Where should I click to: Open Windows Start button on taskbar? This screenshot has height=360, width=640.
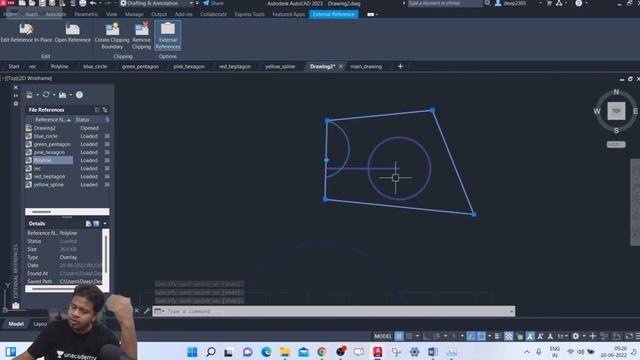point(192,352)
